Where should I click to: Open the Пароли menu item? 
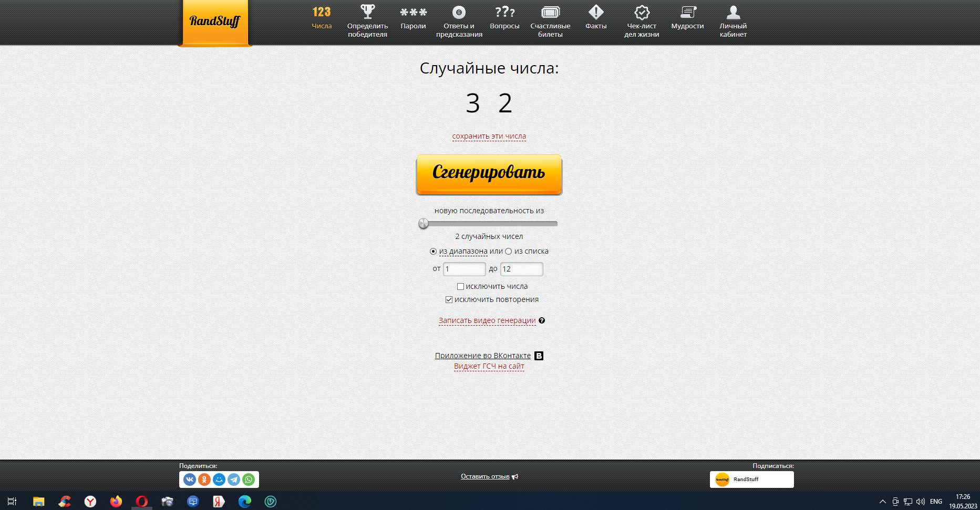tap(413, 17)
